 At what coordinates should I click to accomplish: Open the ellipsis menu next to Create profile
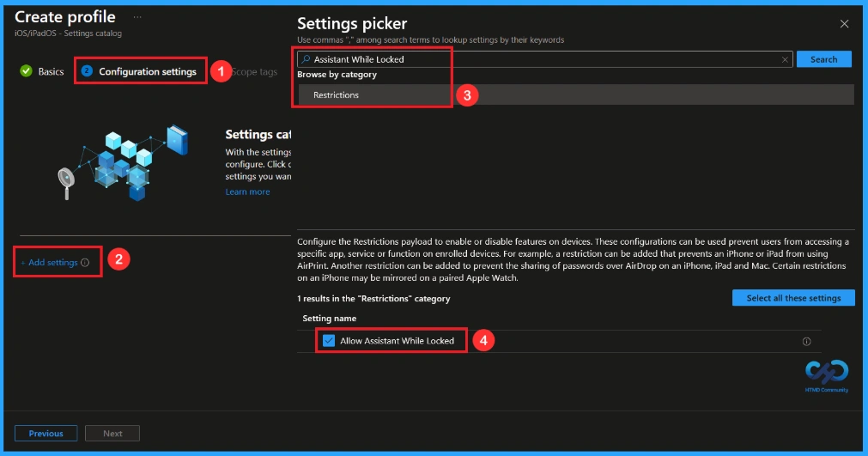pyautogui.click(x=137, y=17)
